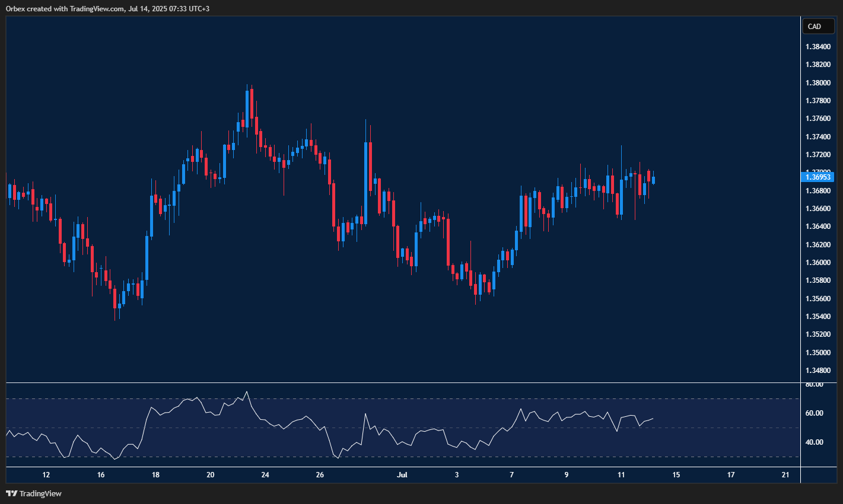This screenshot has width=843, height=504.
Task: Click the 40.00 RSI scale value
Action: [816, 441]
